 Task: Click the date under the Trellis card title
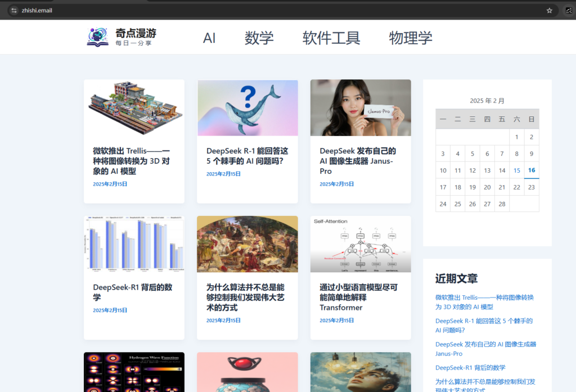tap(110, 184)
